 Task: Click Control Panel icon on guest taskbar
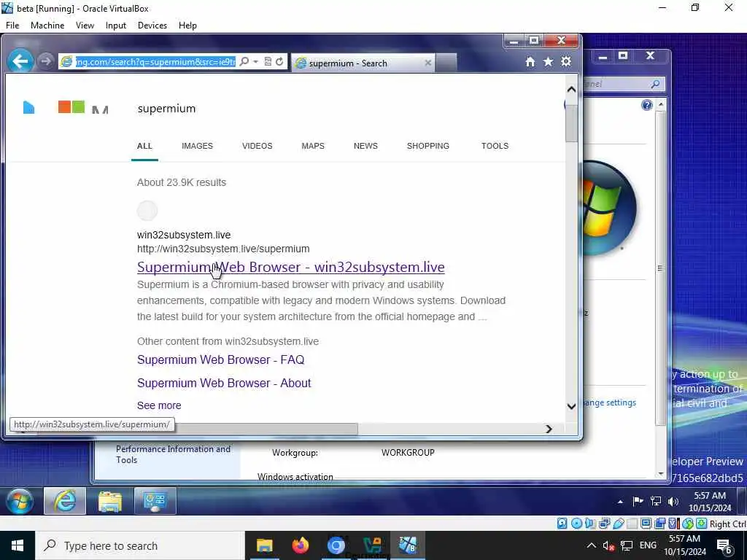pos(155,501)
